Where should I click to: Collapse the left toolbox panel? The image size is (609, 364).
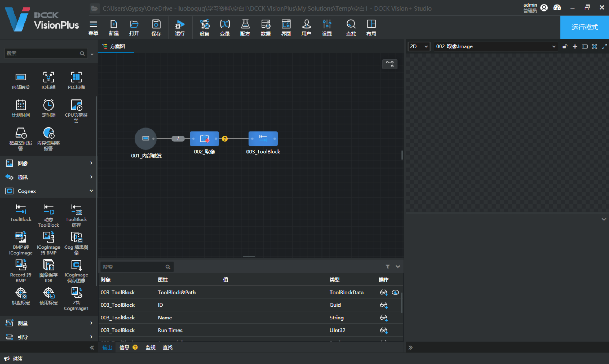(92, 347)
